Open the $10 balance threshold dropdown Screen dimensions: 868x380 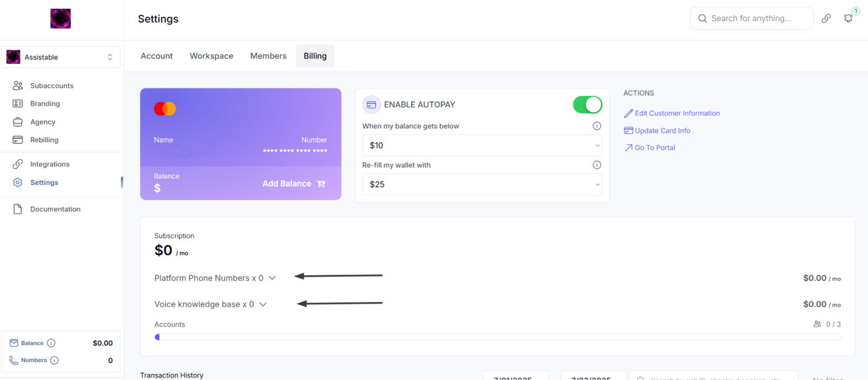(x=482, y=146)
